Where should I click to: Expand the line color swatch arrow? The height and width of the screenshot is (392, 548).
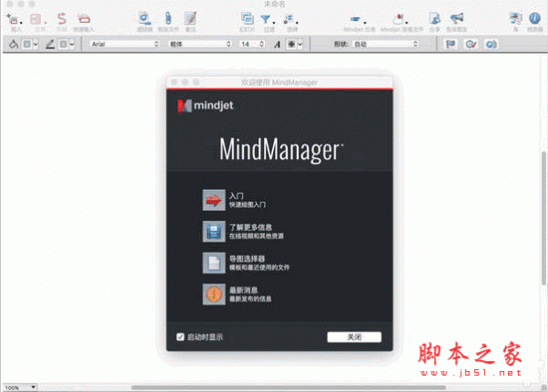(72, 45)
